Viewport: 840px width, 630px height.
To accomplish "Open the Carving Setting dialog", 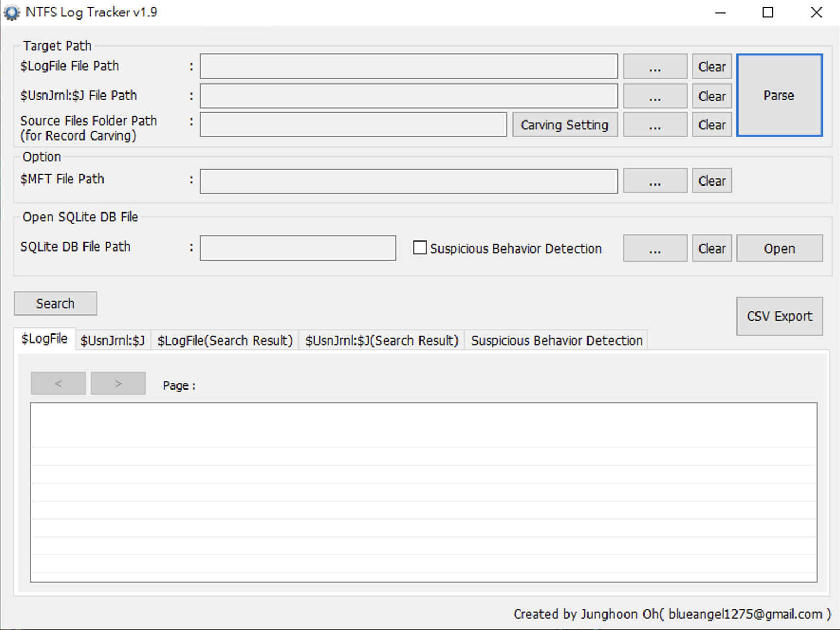I will tap(564, 125).
